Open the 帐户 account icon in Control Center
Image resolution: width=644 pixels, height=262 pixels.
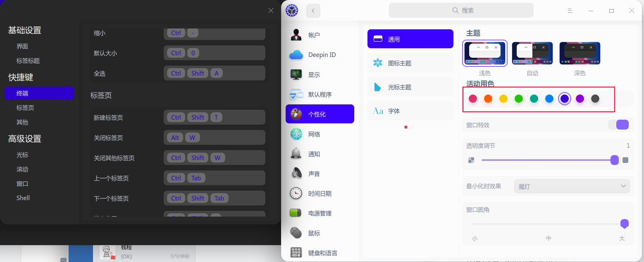click(296, 35)
